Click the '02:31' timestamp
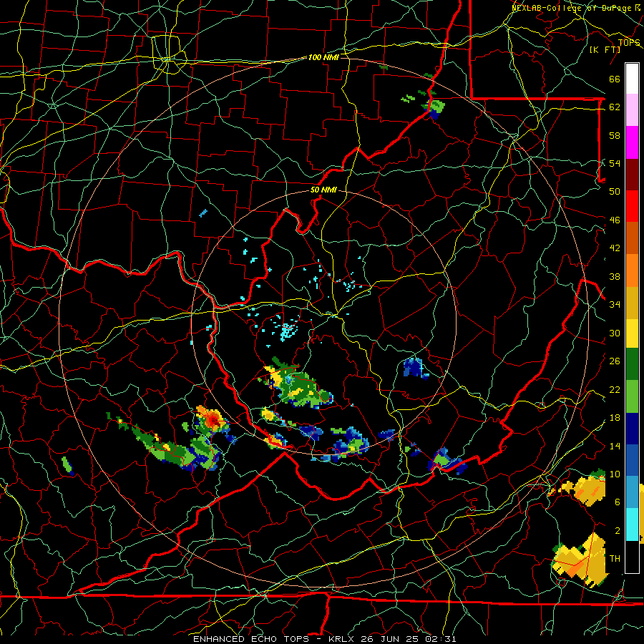This screenshot has height=644, width=644. pyautogui.click(x=441, y=639)
